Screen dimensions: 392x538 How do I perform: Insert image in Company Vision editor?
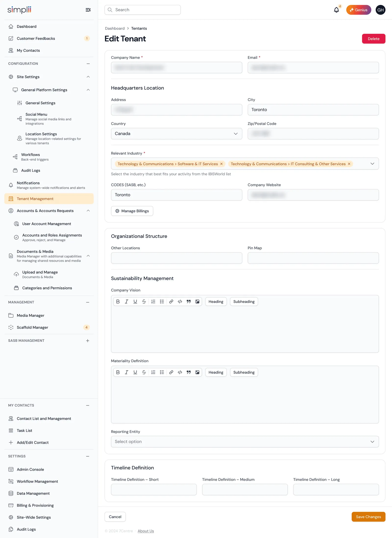pyautogui.click(x=197, y=301)
